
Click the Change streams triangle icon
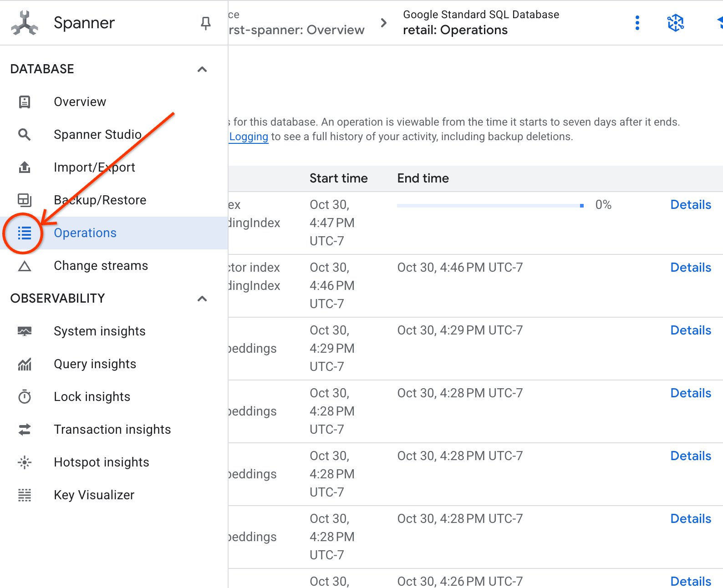coord(25,266)
